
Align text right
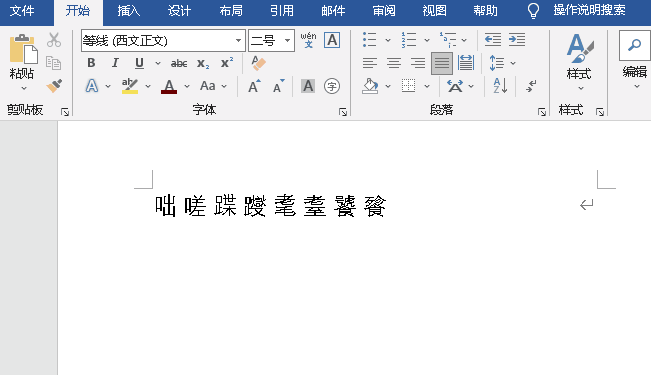[418, 63]
